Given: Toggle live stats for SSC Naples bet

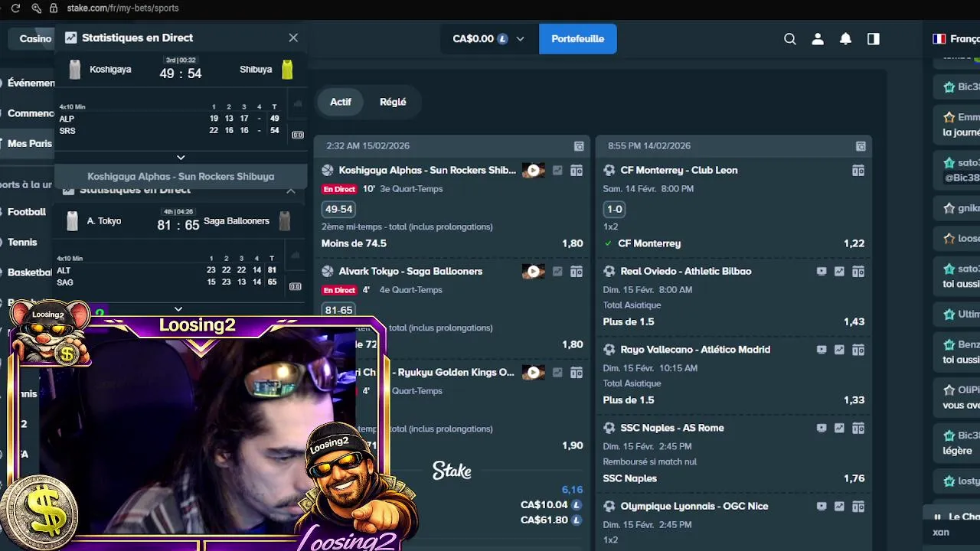Looking at the screenshot, I should 839,428.
